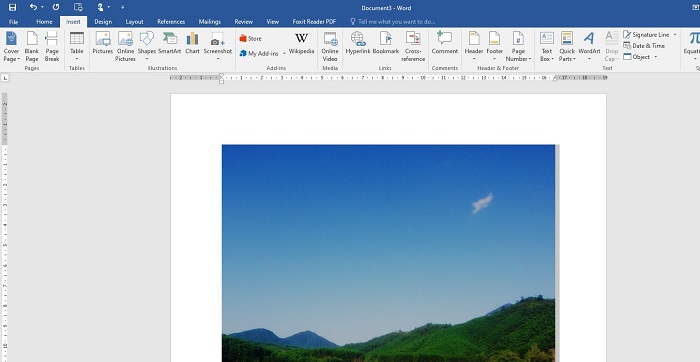Insert a Bookmark
This screenshot has height=362, width=700.
(x=386, y=43)
